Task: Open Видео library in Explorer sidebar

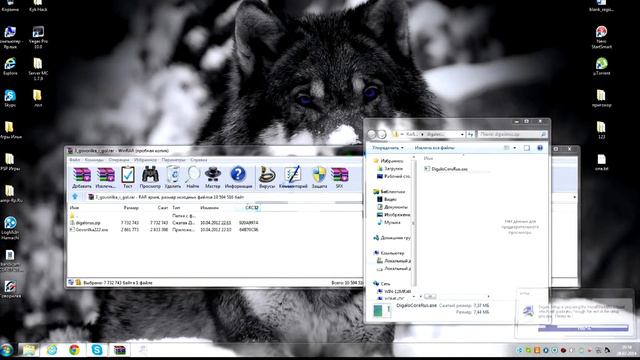Action: pos(387,199)
